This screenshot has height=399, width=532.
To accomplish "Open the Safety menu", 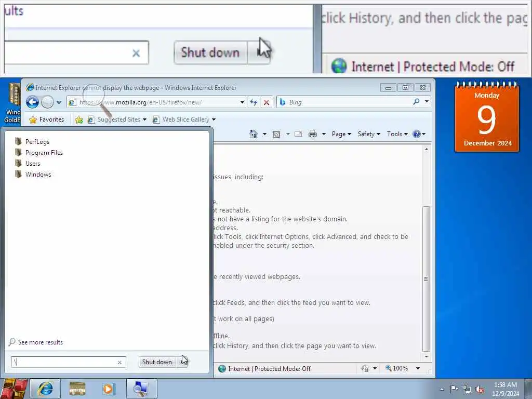I will click(369, 134).
